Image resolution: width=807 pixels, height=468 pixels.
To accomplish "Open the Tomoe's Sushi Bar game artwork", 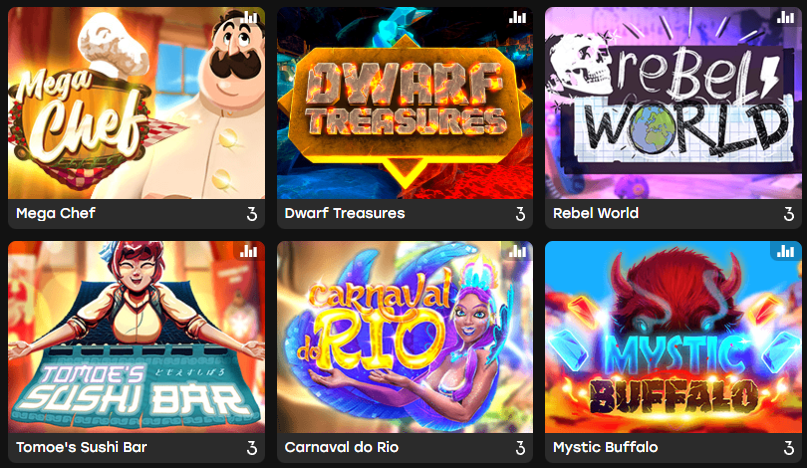I will [x=136, y=337].
